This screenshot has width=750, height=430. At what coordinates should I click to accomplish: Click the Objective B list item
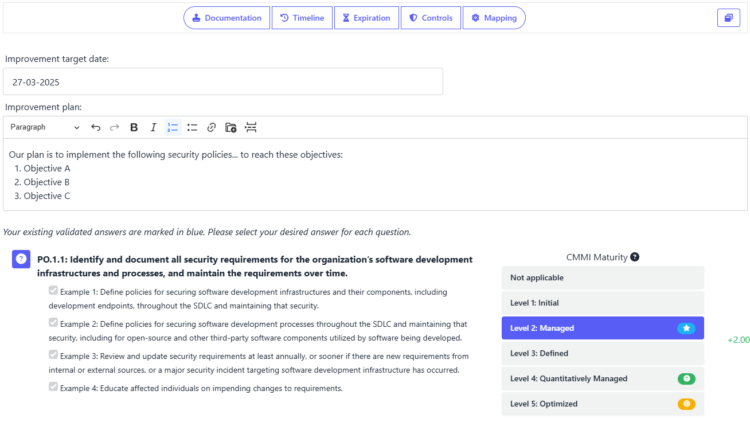(x=47, y=182)
